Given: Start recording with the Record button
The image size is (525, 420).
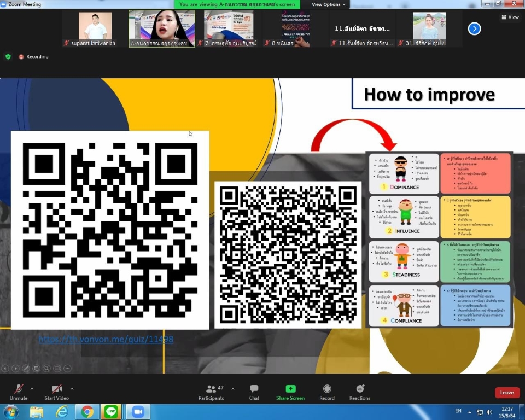Looking at the screenshot, I should pos(327,392).
